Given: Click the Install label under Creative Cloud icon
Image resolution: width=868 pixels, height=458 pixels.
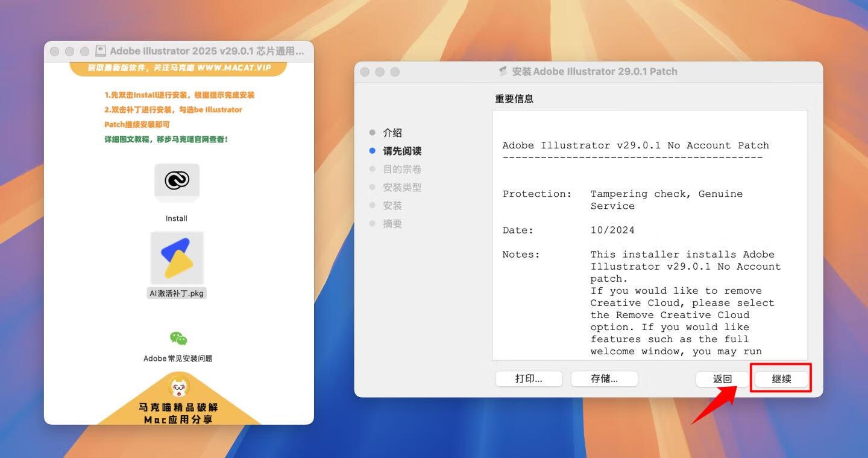Looking at the screenshot, I should pos(177,218).
